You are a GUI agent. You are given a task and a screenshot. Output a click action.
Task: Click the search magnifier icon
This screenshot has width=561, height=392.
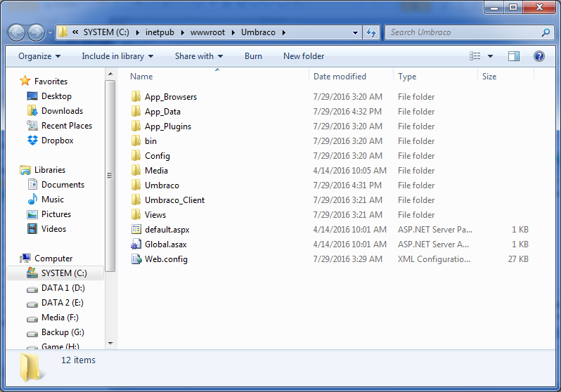546,32
